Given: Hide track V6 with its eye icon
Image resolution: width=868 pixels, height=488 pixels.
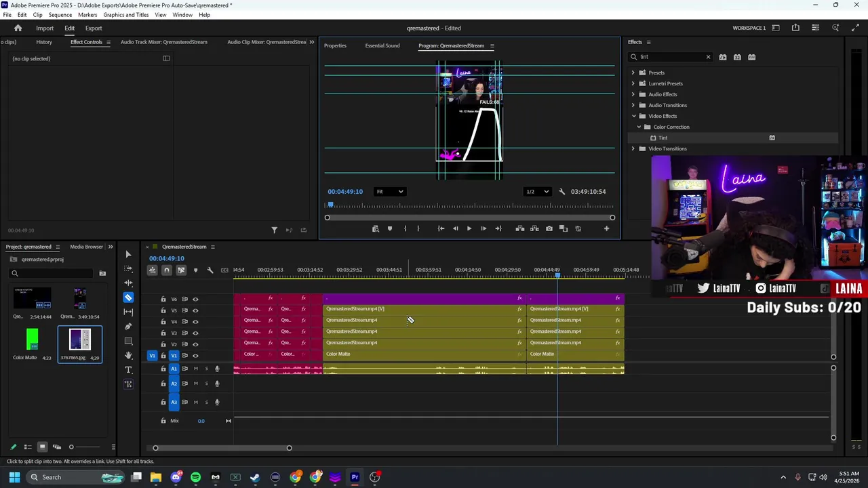Looking at the screenshot, I should [195, 299].
